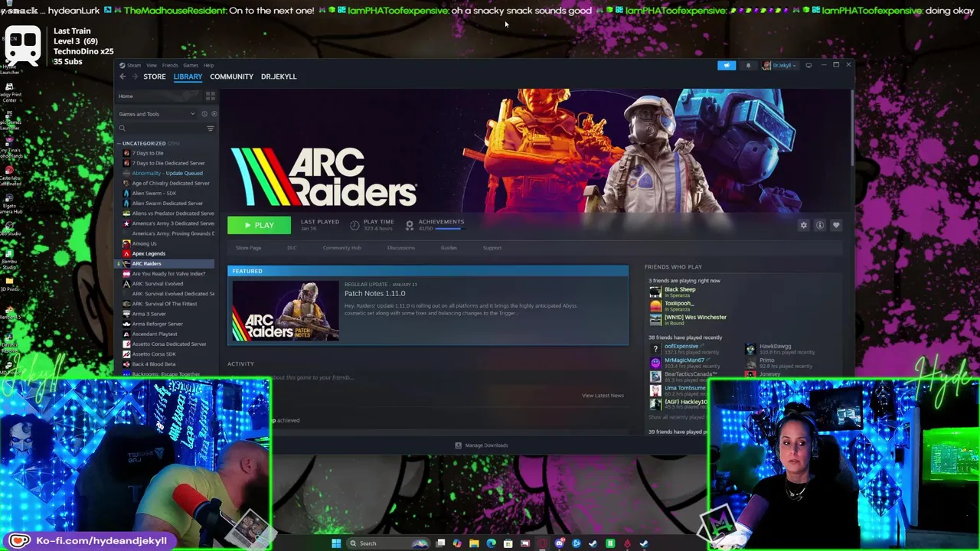Viewport: 980px width, 551px height.
Task: Click Big Picture mode monitor icon
Action: (x=808, y=65)
